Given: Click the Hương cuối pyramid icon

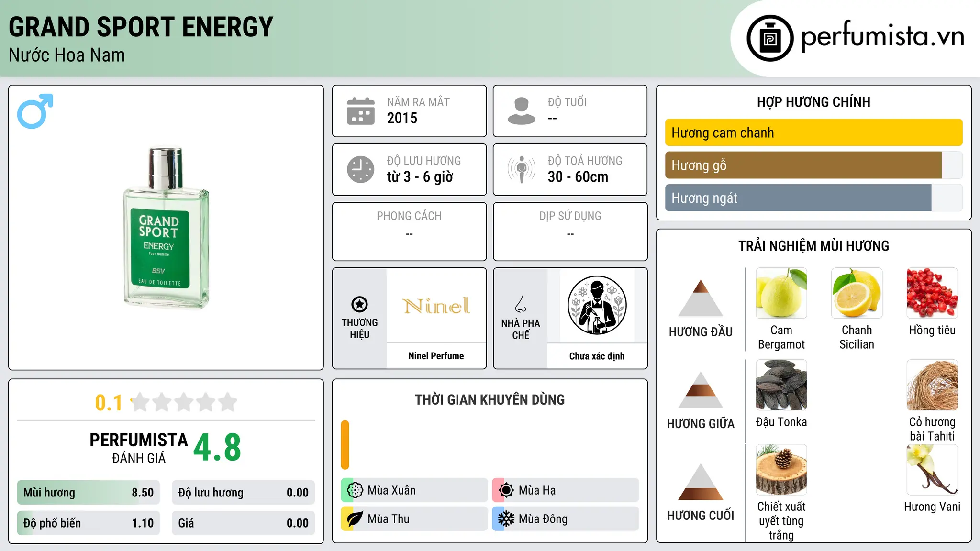Looking at the screenshot, I should 701,482.
